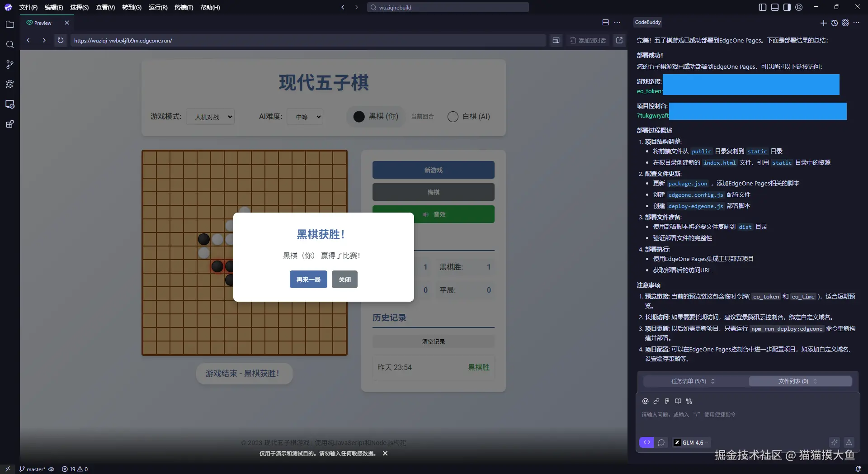Open accounts profile icon in title bar

coord(799,7)
